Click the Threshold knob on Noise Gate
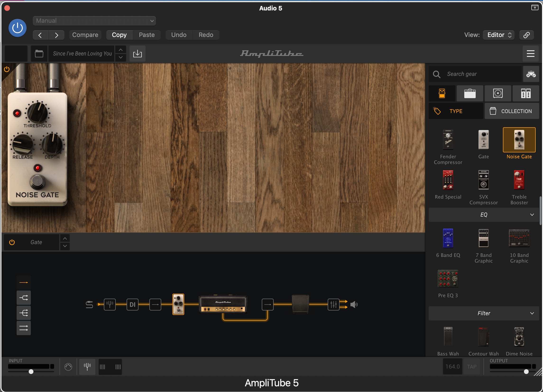Screen dimensions: 543x392 (x=37, y=112)
